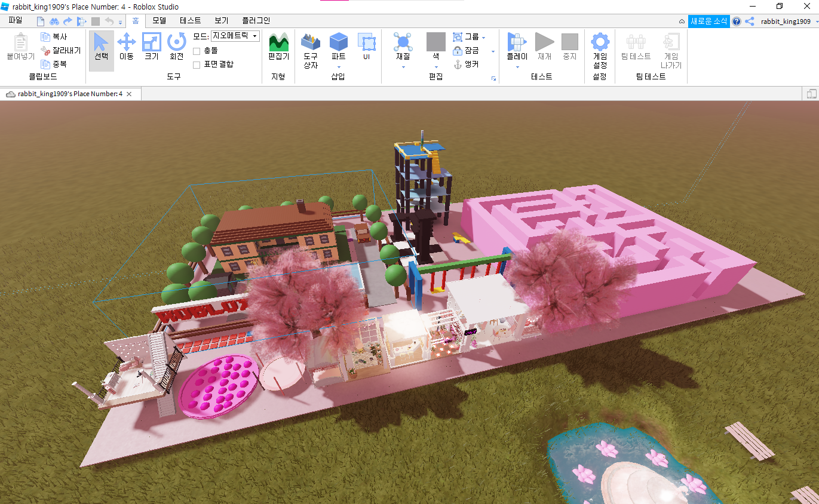Switch to the 플러그인 plugins tab

coord(256,21)
